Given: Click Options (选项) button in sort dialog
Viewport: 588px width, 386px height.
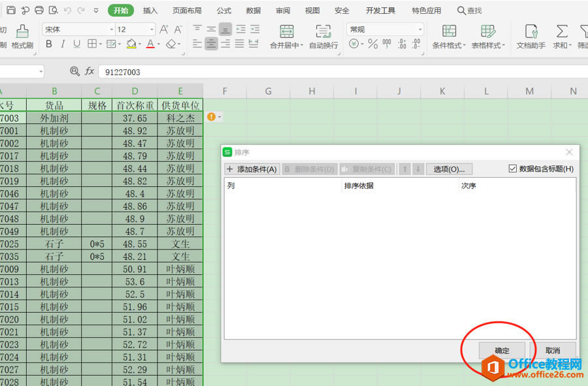Looking at the screenshot, I should tap(449, 169).
